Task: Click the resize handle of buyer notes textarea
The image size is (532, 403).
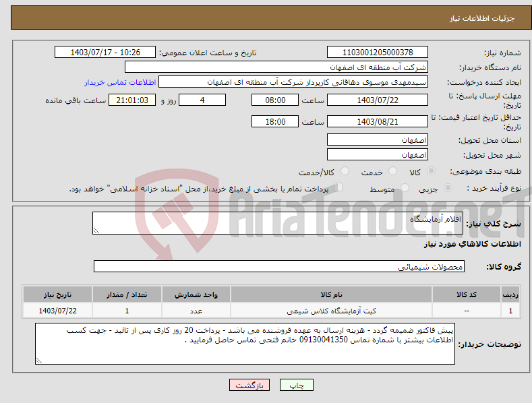Action: coord(39,361)
